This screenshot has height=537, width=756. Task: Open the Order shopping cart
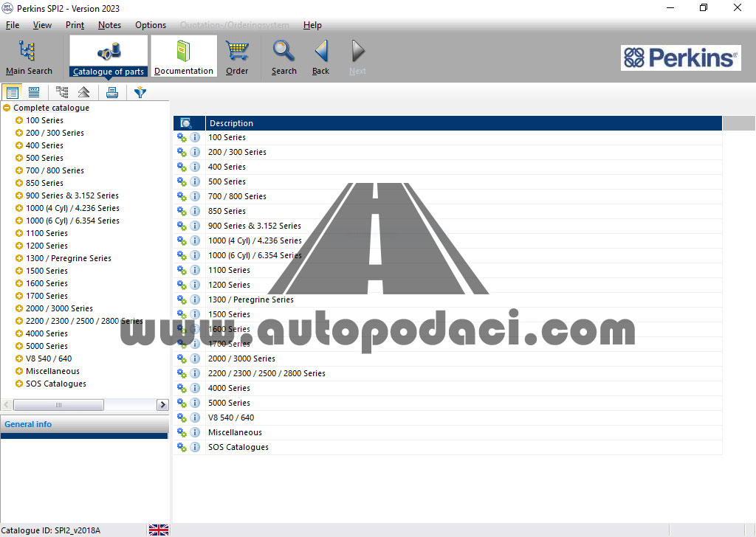237,58
